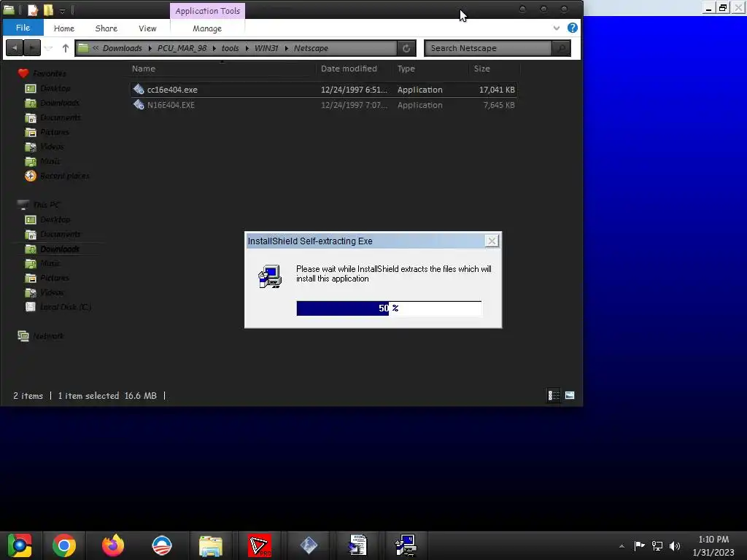Go back with the left arrow button
Viewport: 747px width, 560px height.
(15, 47)
